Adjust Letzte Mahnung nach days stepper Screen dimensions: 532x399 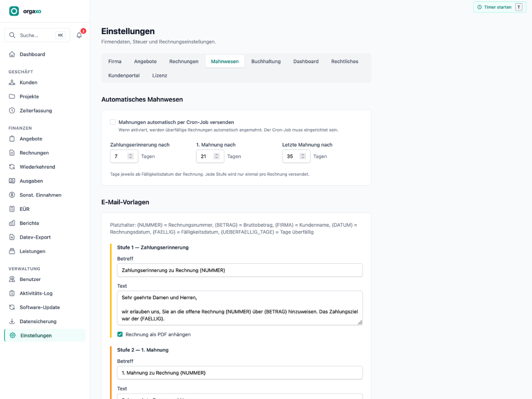302,156
